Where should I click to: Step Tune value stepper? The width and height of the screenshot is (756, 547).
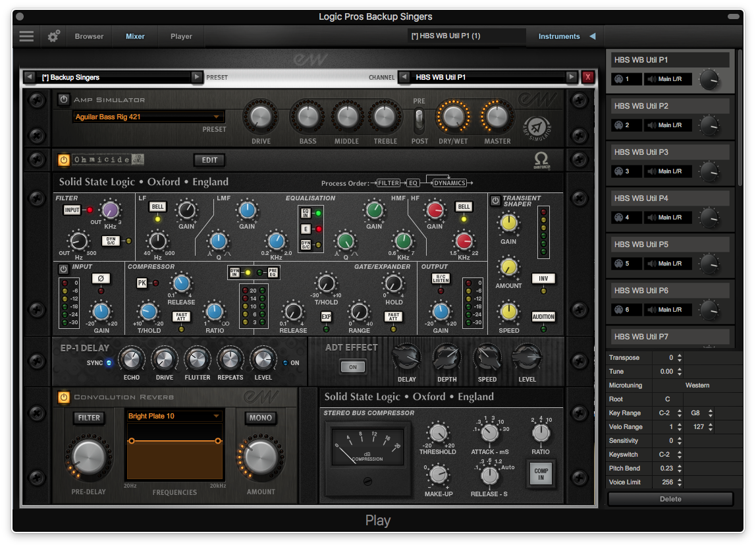[x=680, y=372]
